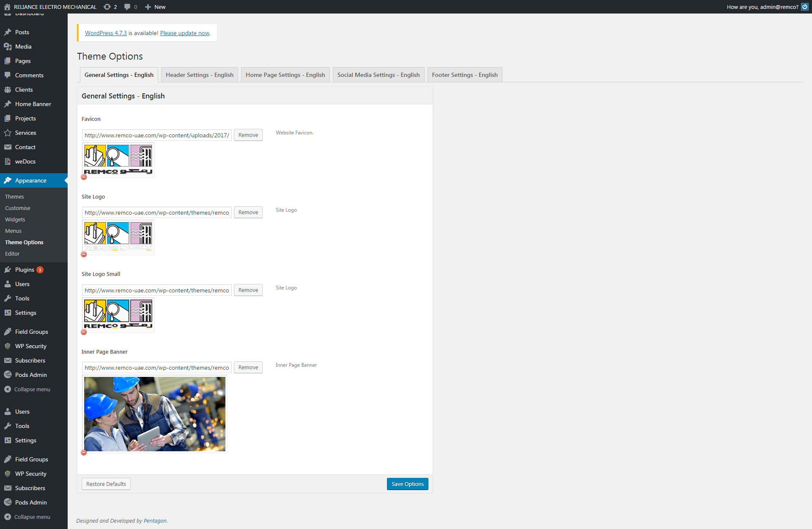Open the Customise submenu item
Image resolution: width=812 pixels, height=529 pixels.
click(18, 208)
